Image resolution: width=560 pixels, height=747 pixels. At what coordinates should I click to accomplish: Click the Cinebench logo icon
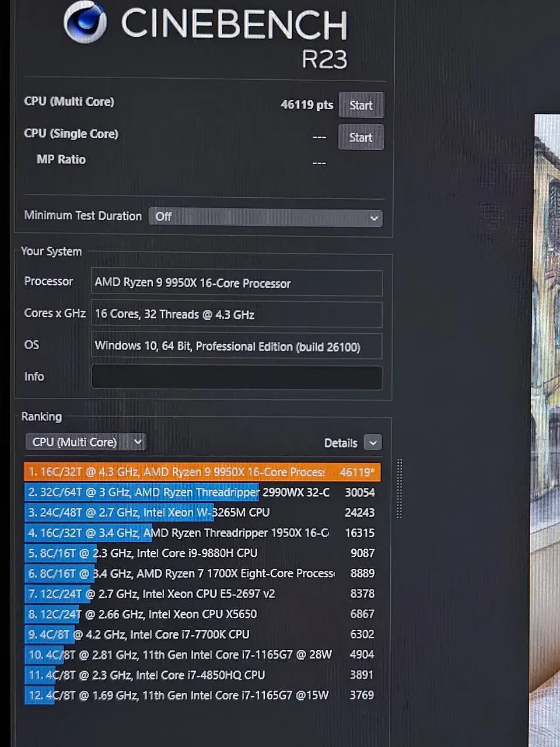tap(86, 22)
